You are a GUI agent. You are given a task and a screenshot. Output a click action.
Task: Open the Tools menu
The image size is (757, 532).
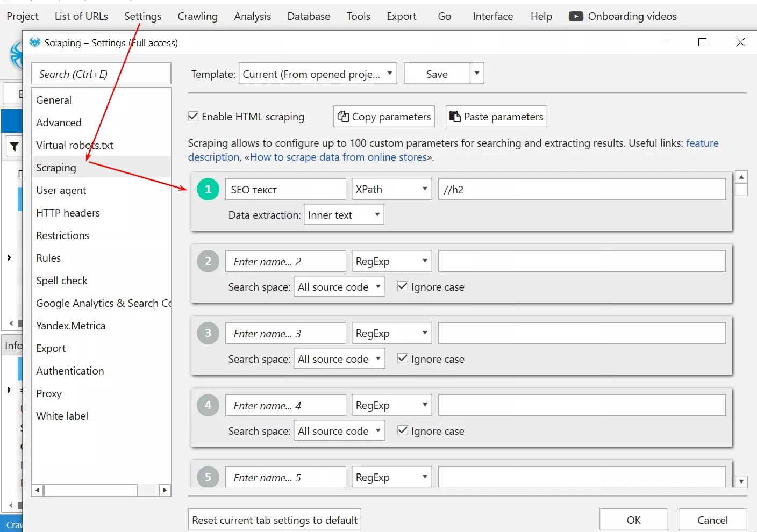[x=359, y=16]
